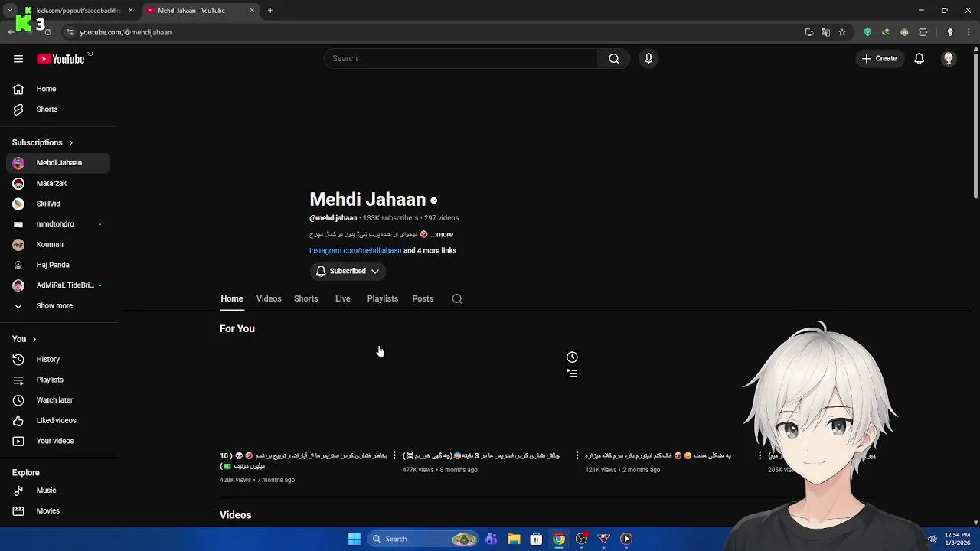Expand Show more subscriptions

(58, 306)
